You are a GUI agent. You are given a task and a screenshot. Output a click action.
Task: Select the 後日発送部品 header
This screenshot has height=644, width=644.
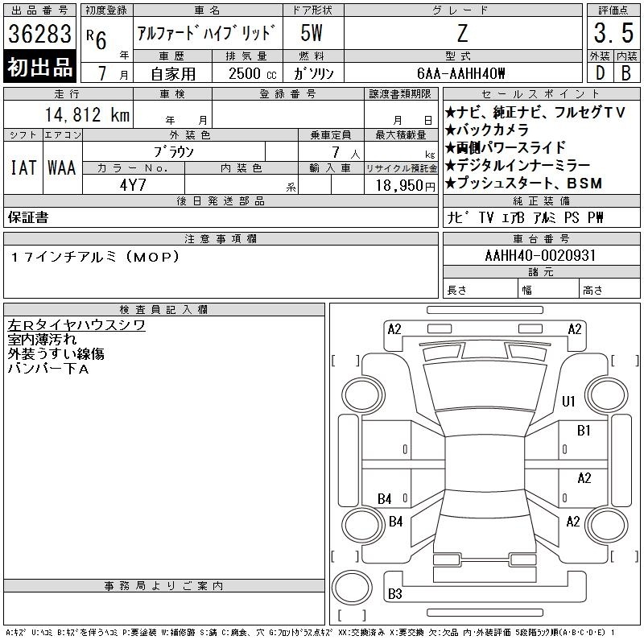pos(221,200)
